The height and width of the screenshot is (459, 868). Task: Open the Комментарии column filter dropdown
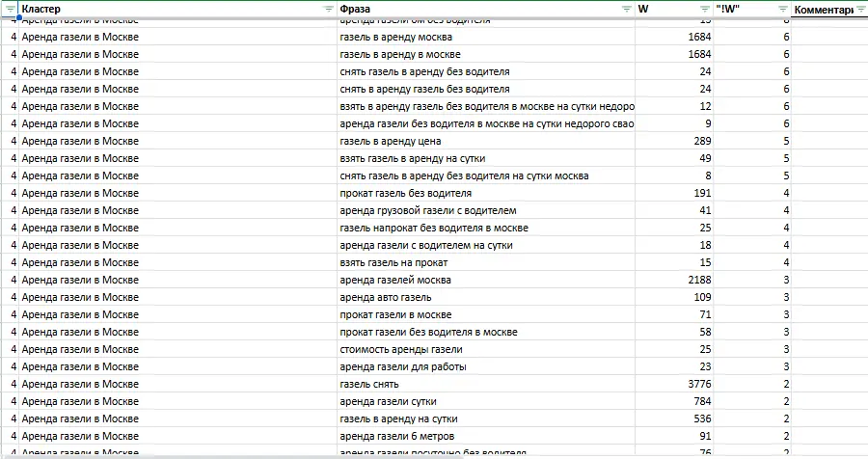[x=861, y=9]
